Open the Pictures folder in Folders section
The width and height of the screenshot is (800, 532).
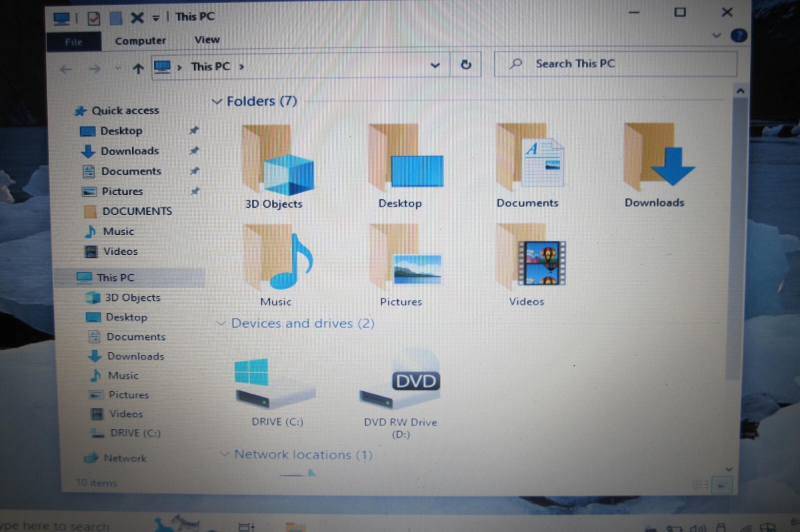(405, 257)
